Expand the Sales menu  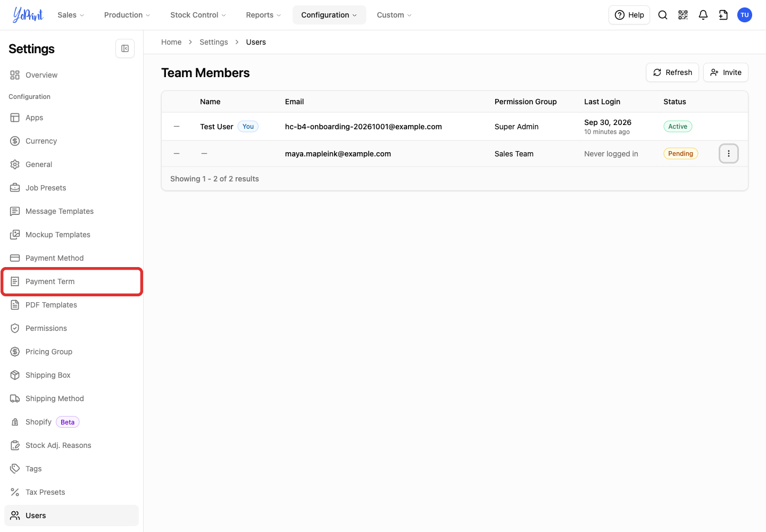click(x=71, y=15)
